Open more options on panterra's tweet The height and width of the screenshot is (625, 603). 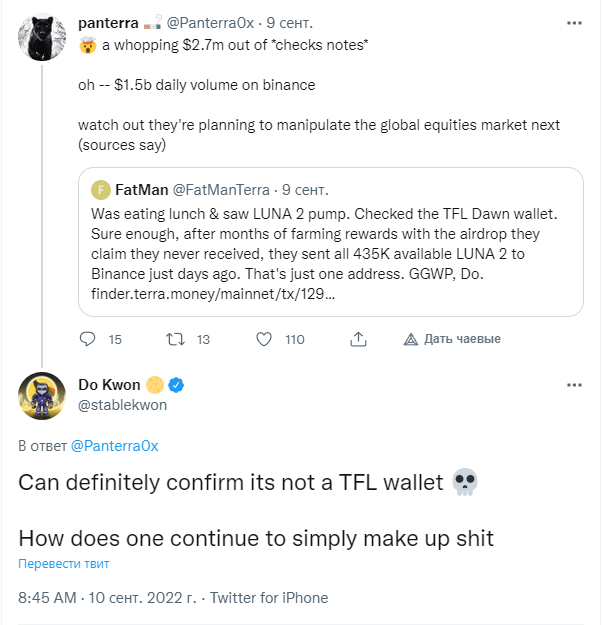click(x=574, y=23)
